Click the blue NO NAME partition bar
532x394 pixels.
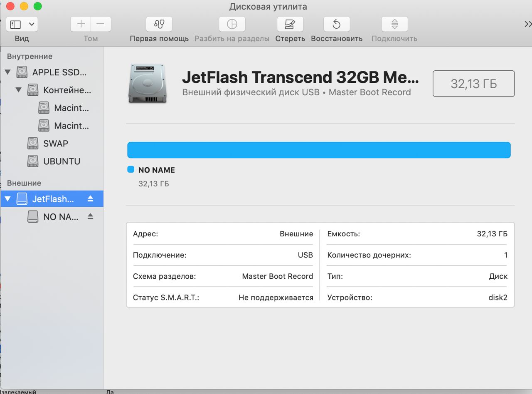tap(319, 150)
